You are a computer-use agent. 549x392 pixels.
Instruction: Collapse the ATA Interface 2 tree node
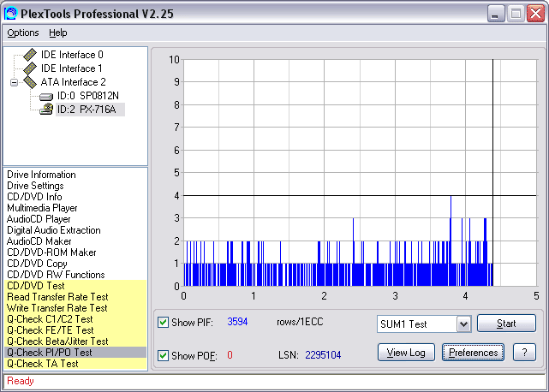[14, 83]
